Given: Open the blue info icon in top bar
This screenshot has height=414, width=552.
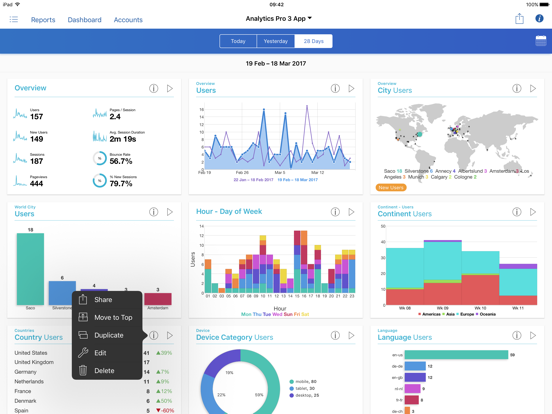Looking at the screenshot, I should click(x=539, y=19).
